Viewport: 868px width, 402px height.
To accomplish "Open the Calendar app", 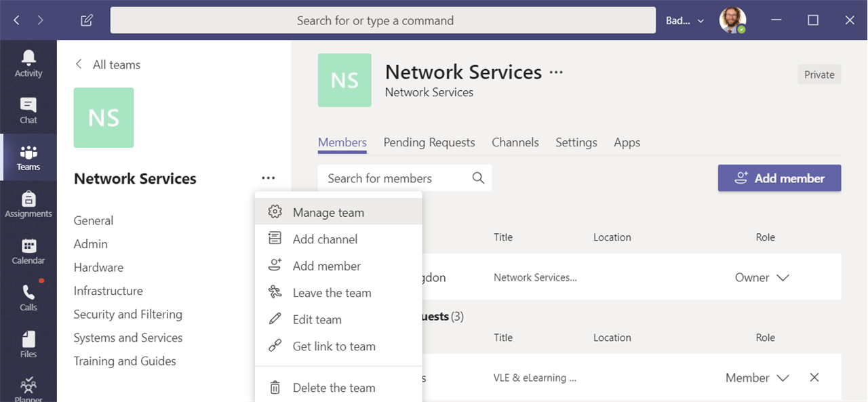I will (x=28, y=251).
